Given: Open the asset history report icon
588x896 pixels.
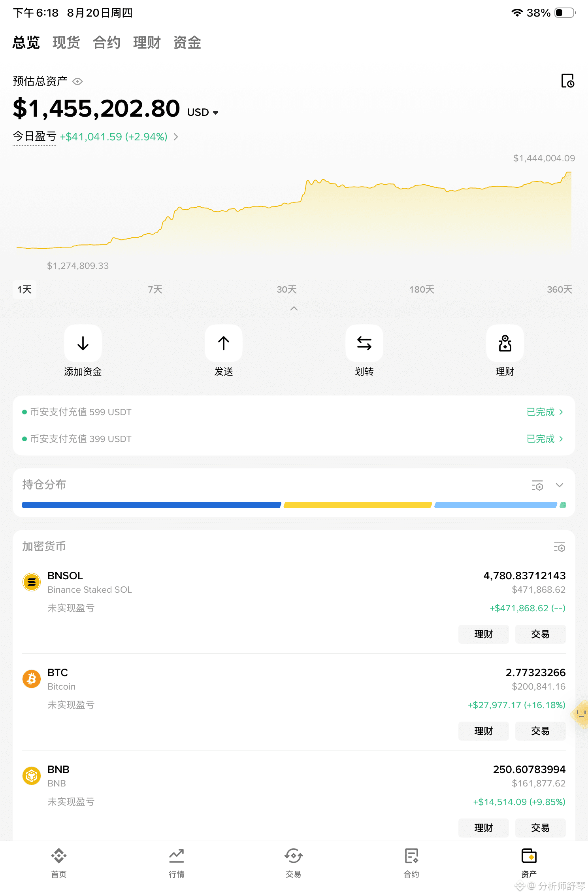Looking at the screenshot, I should (x=567, y=81).
